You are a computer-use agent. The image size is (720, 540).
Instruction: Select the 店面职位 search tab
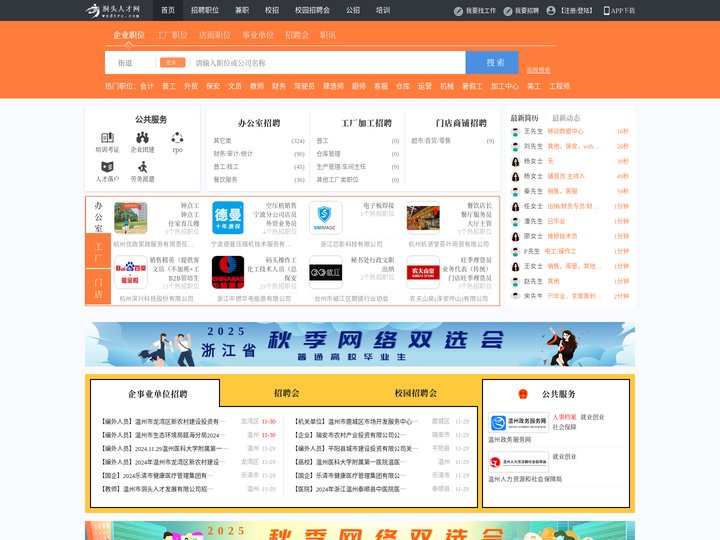[215, 35]
